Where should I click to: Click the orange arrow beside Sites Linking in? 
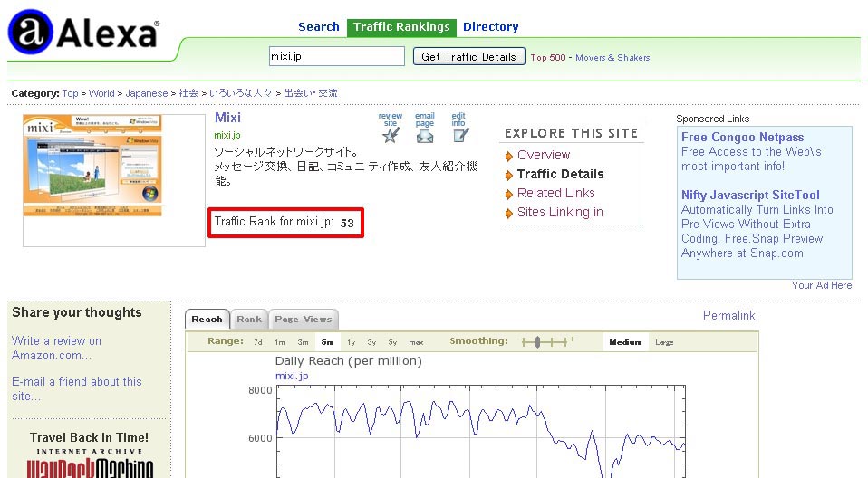(509, 213)
